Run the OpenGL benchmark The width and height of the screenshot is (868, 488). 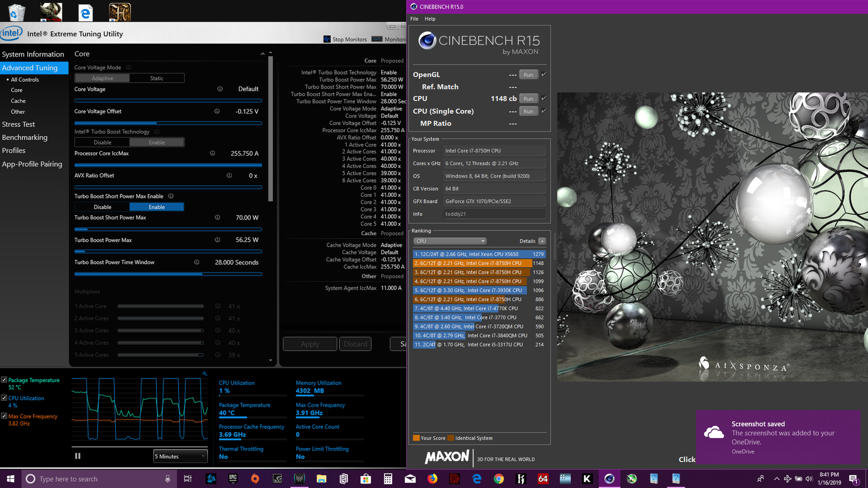[x=528, y=75]
